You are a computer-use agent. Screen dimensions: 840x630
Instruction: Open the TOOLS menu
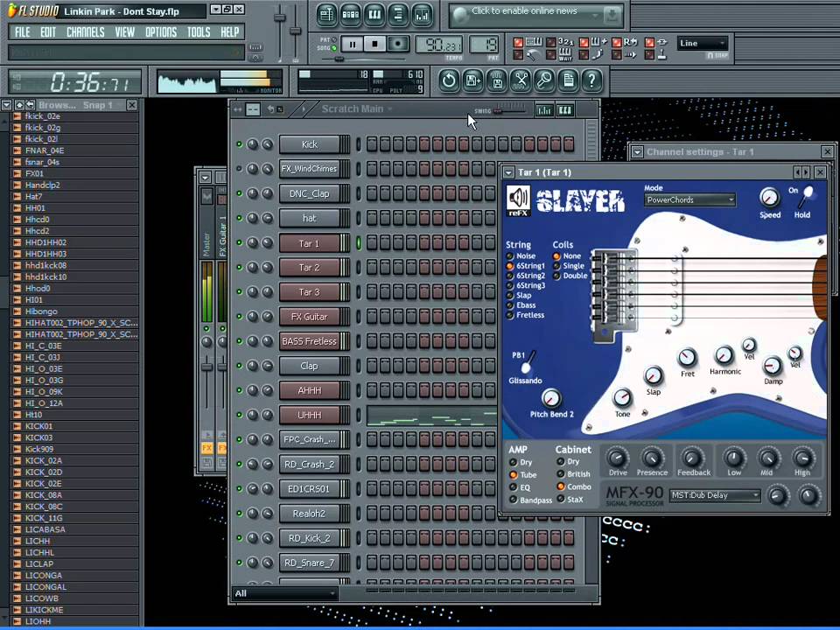point(199,32)
